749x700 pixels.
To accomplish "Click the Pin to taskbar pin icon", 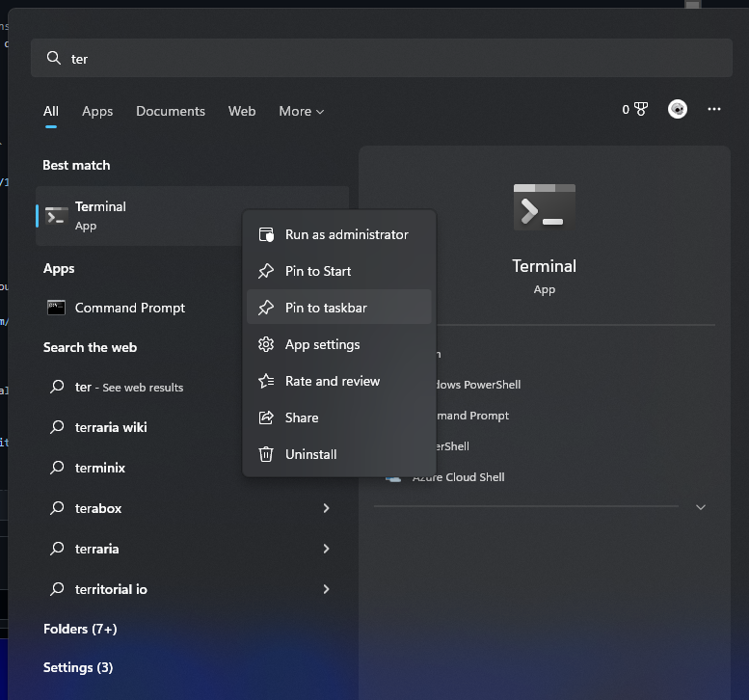I will click(x=266, y=308).
